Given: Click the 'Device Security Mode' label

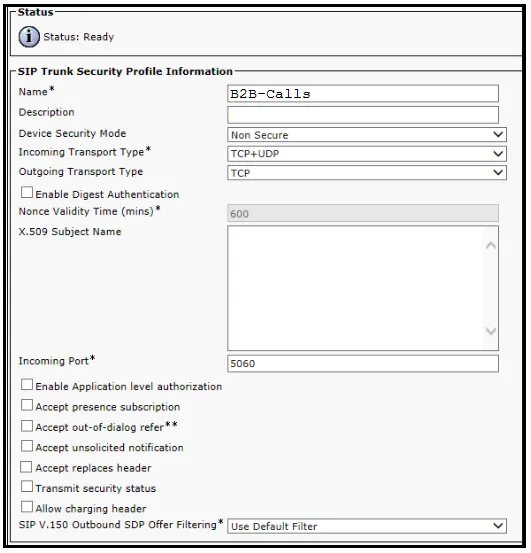Looking at the screenshot, I should [72, 133].
